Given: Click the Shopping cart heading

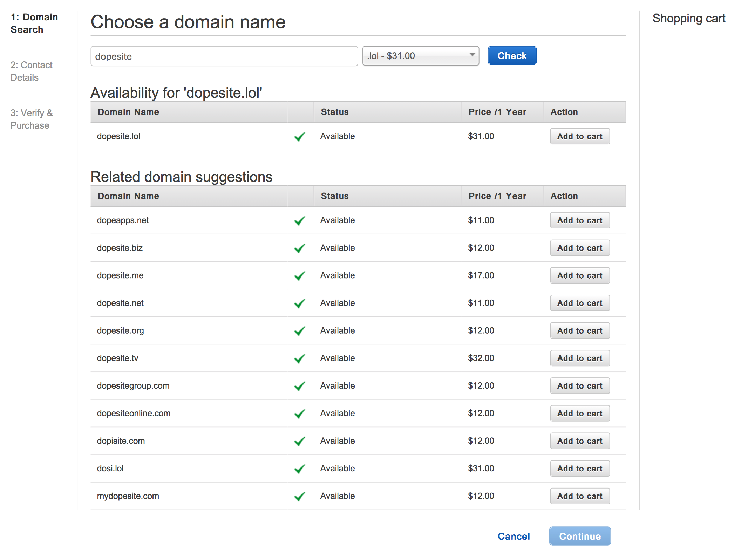Looking at the screenshot, I should [x=689, y=18].
